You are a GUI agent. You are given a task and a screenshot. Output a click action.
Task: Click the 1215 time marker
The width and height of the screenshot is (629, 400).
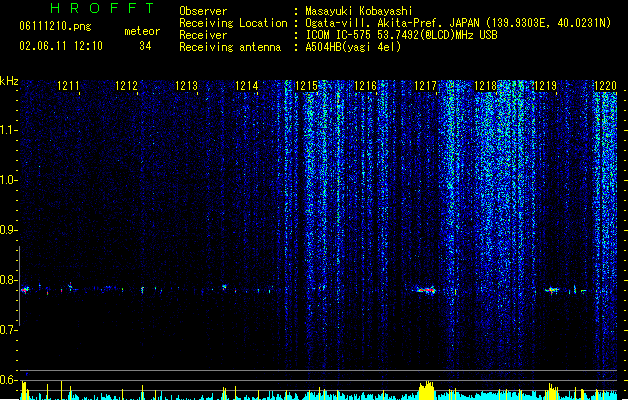(306, 85)
